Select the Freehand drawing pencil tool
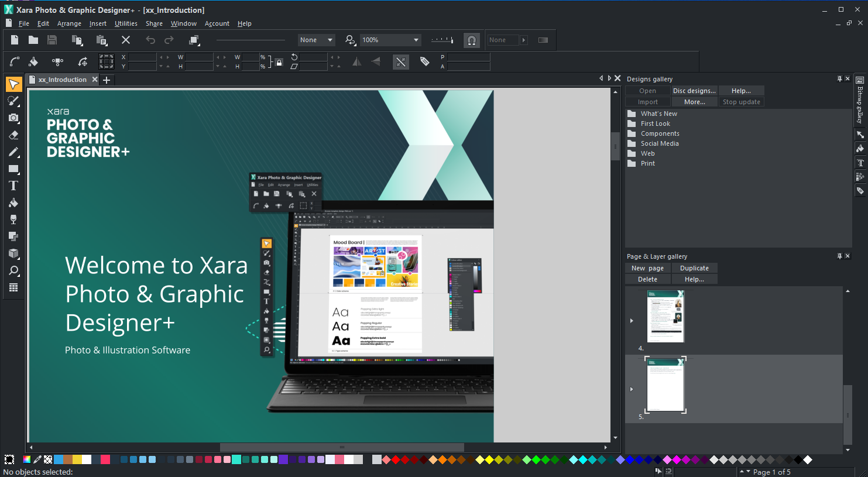The width and height of the screenshot is (868, 477). (13, 152)
